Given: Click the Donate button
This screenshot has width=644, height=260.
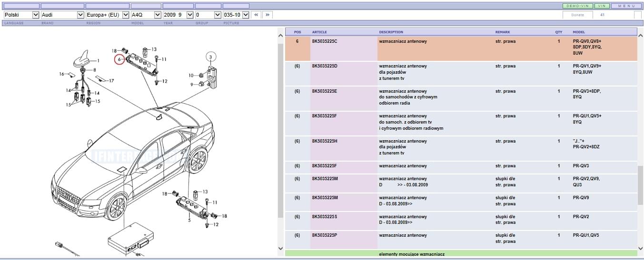Looking at the screenshot, I should [577, 15].
